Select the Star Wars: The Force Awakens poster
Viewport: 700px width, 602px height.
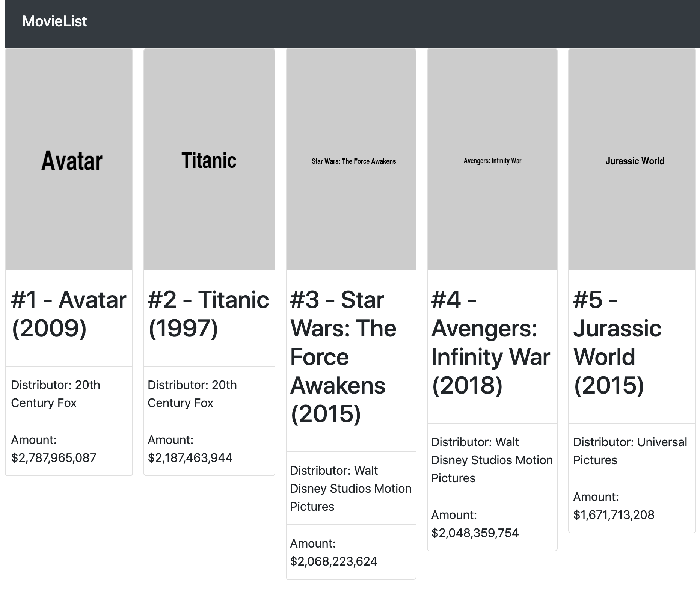pyautogui.click(x=351, y=159)
